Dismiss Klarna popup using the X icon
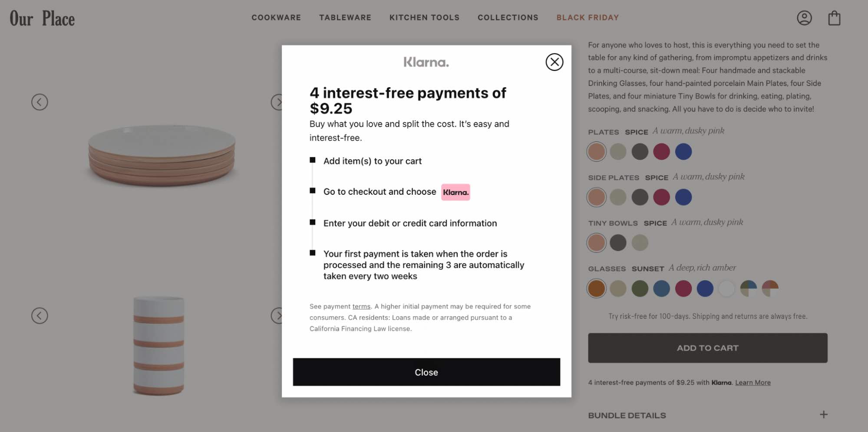Screen dimensions: 868x432 click(554, 62)
